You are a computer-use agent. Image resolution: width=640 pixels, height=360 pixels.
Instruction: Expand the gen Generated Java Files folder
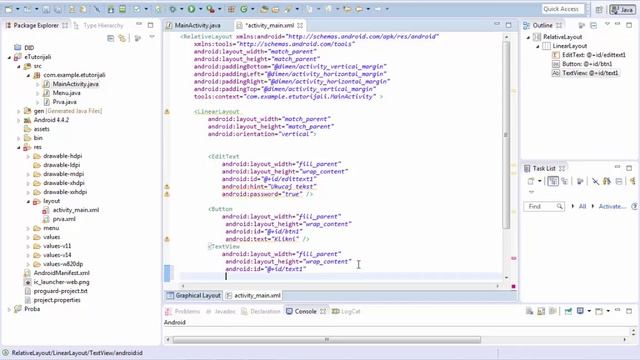coord(19,111)
